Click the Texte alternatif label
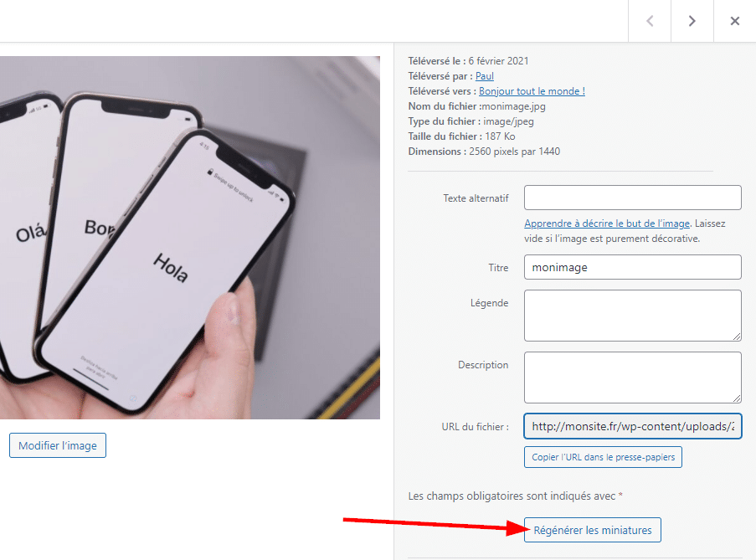 pos(476,198)
